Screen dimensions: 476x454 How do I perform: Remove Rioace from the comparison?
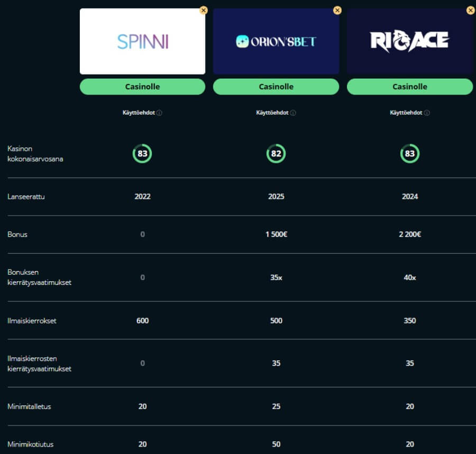(471, 11)
